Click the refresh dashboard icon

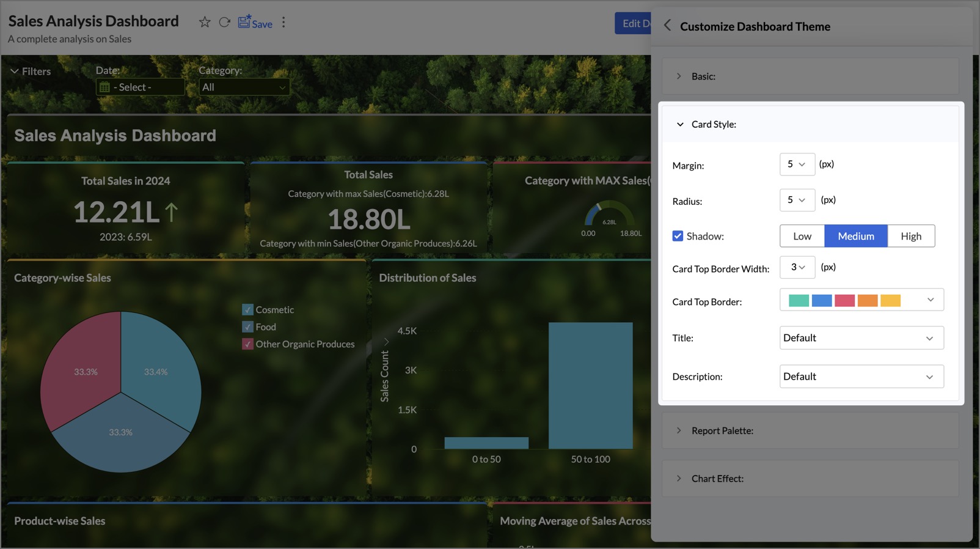click(225, 23)
